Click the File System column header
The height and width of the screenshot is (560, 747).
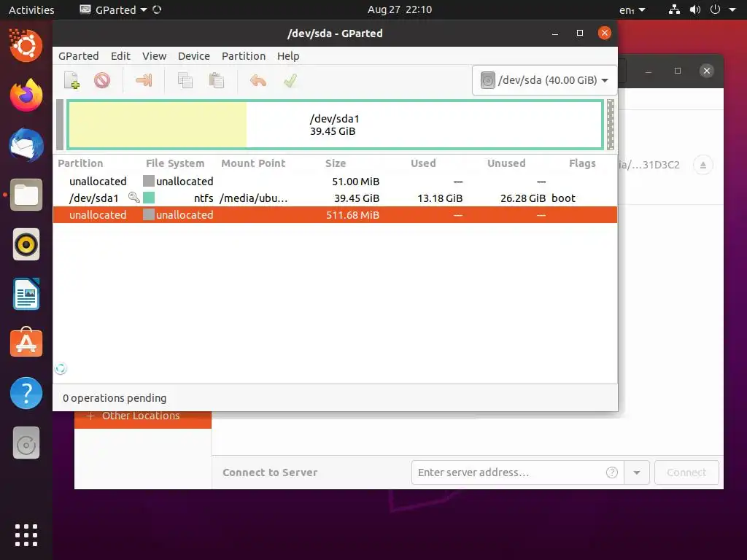[175, 163]
